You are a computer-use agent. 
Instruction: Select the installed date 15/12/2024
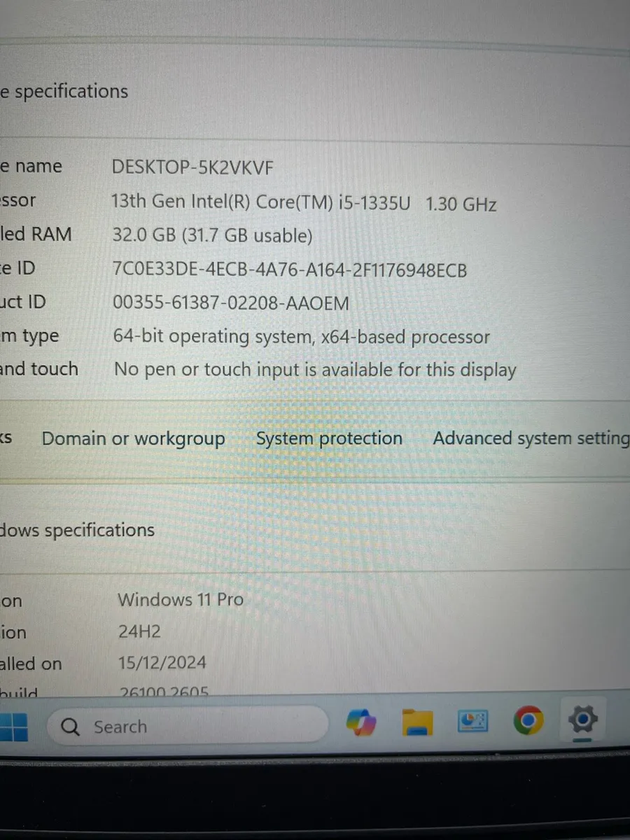162,662
